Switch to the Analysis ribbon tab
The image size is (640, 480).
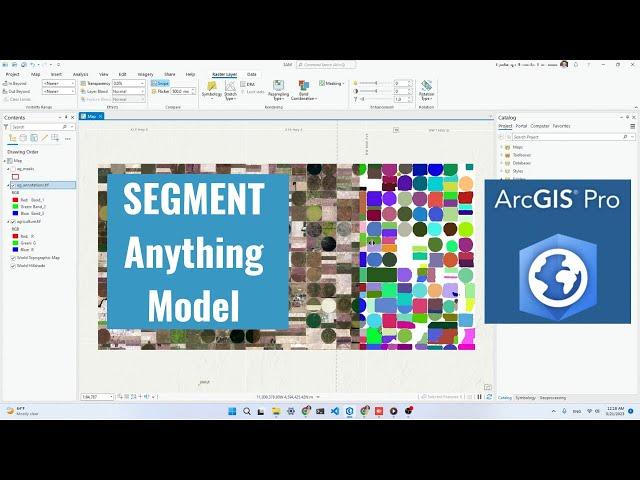point(80,74)
